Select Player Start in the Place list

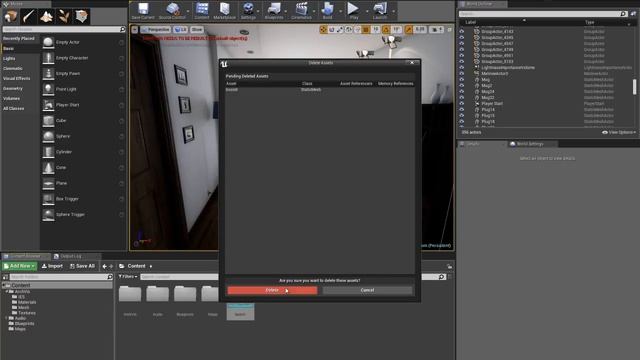tap(83, 105)
